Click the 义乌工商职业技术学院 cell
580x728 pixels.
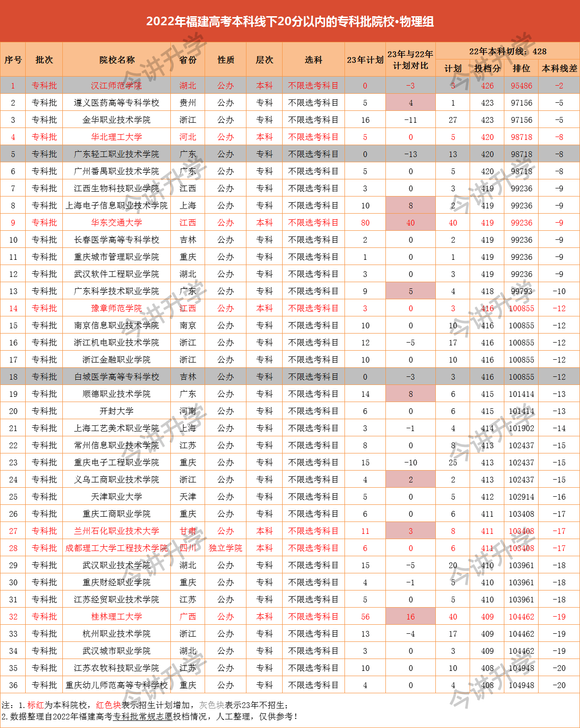point(117,480)
